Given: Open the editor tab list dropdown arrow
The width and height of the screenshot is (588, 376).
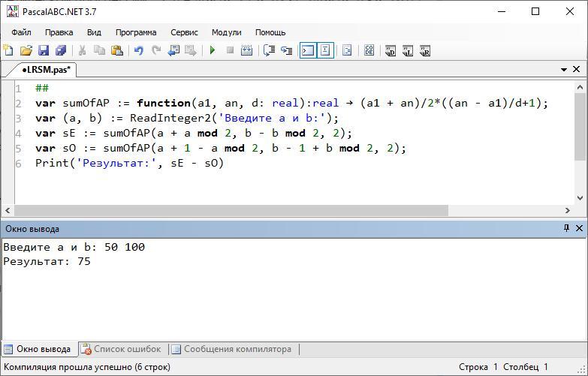Looking at the screenshot, I should (x=564, y=69).
